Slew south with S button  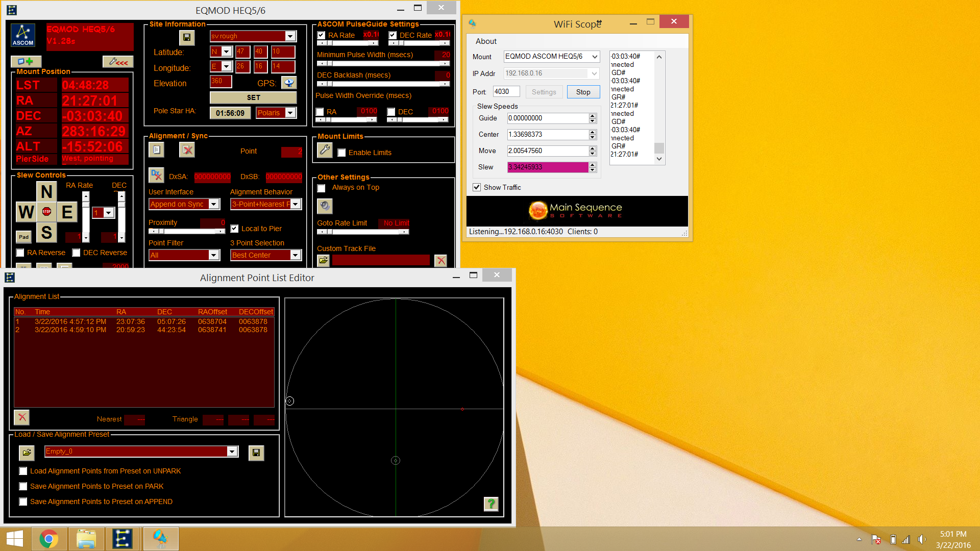[46, 232]
